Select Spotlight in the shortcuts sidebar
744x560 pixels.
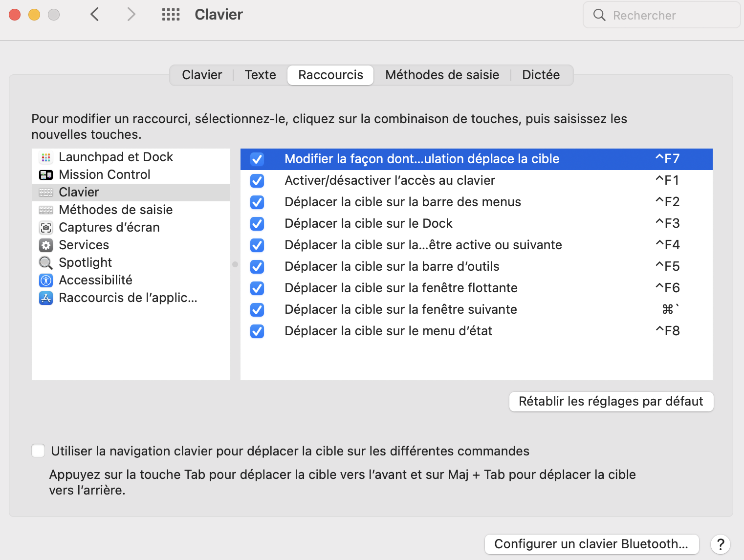point(85,262)
